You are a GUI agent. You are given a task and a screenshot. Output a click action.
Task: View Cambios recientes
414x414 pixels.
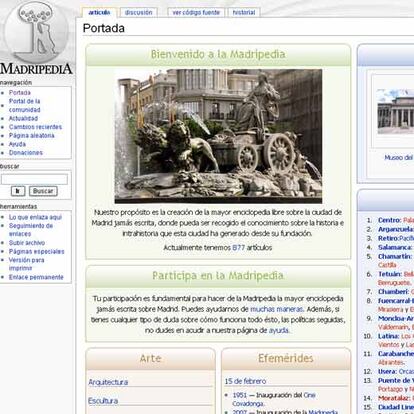point(35,127)
